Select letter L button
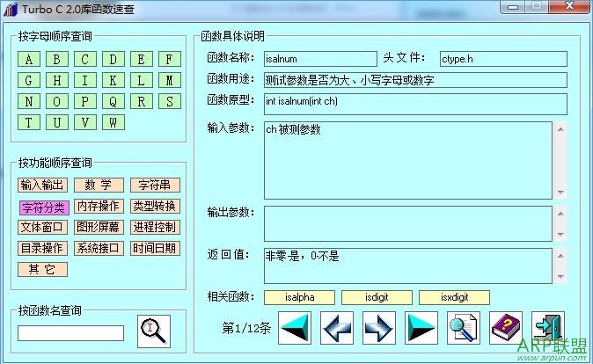This screenshot has height=364, width=593. click(x=142, y=80)
